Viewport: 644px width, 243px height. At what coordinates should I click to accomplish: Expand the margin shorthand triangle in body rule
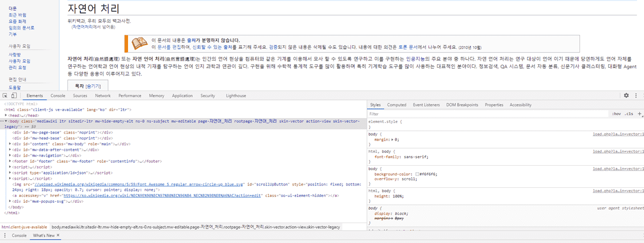click(393, 139)
